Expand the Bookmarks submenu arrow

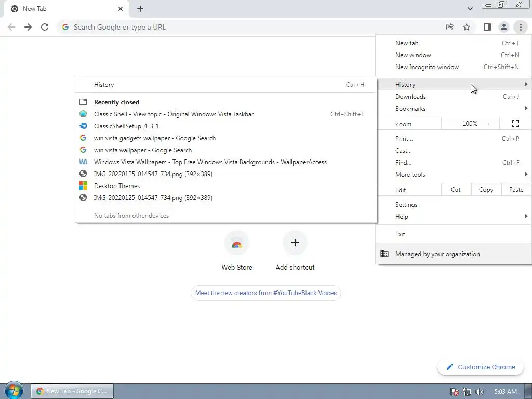526,108
